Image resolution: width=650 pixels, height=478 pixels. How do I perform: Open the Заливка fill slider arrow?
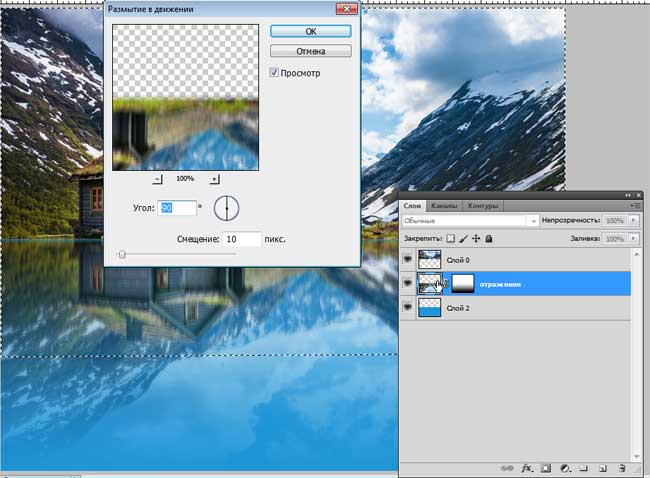point(633,239)
